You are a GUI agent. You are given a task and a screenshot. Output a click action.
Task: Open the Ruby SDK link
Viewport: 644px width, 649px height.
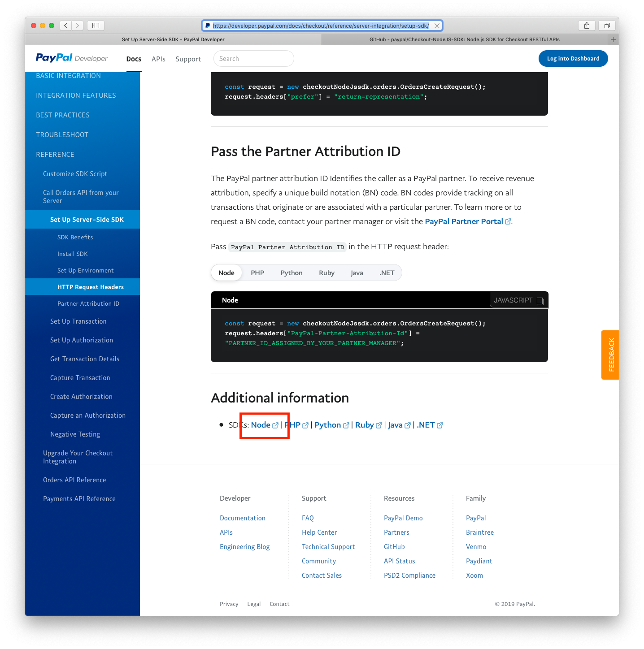click(x=364, y=425)
